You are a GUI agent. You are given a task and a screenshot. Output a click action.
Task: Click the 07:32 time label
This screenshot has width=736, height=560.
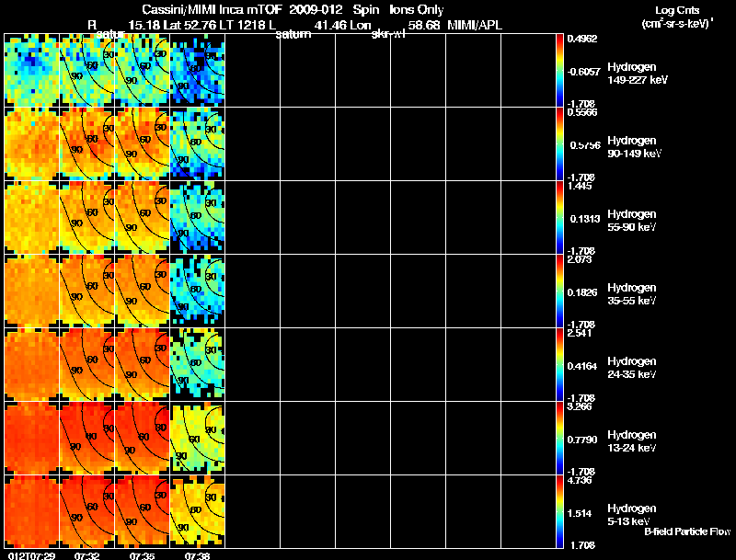click(86, 555)
